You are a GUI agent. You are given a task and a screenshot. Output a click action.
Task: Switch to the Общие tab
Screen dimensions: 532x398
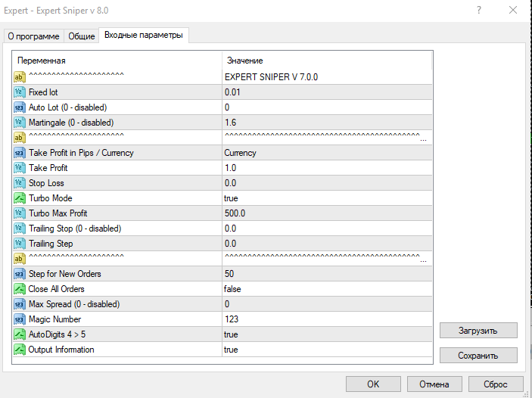(82, 36)
